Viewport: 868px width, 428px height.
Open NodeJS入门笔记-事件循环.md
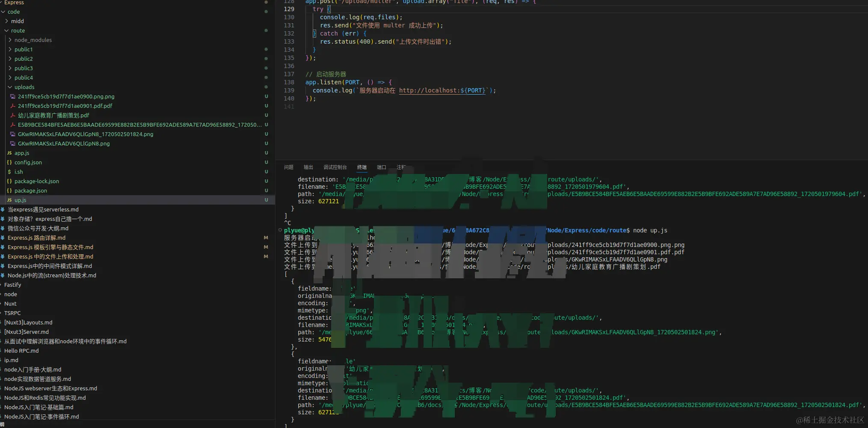[x=41, y=417]
